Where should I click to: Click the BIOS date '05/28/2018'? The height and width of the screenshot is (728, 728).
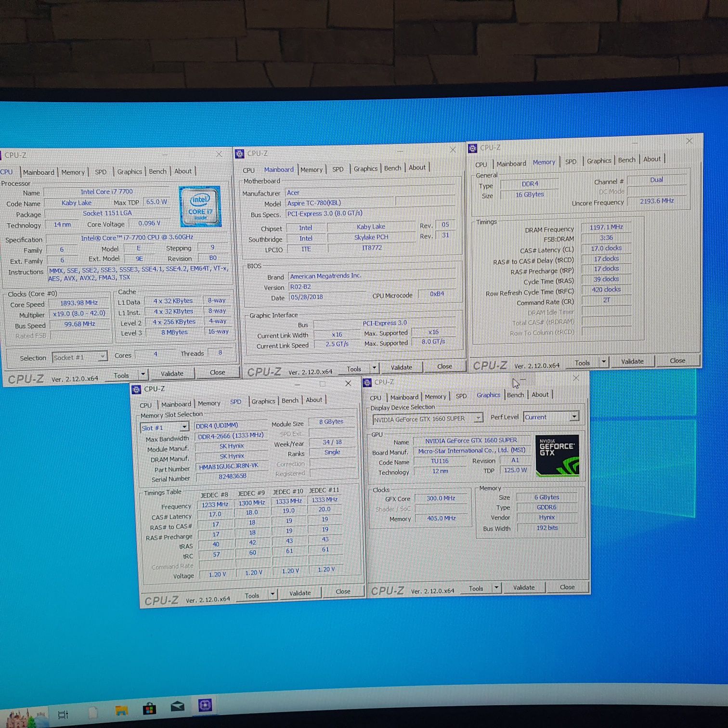[327, 297]
